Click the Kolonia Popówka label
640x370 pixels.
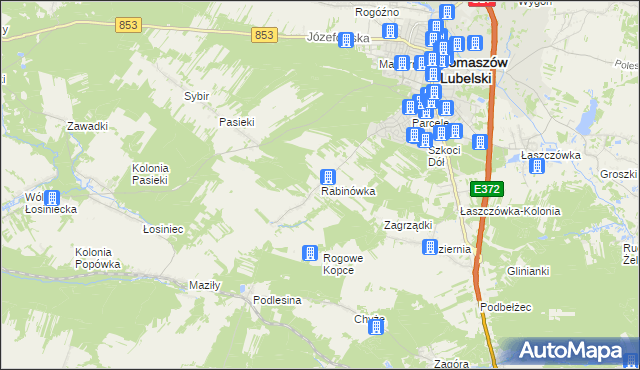coord(98,258)
